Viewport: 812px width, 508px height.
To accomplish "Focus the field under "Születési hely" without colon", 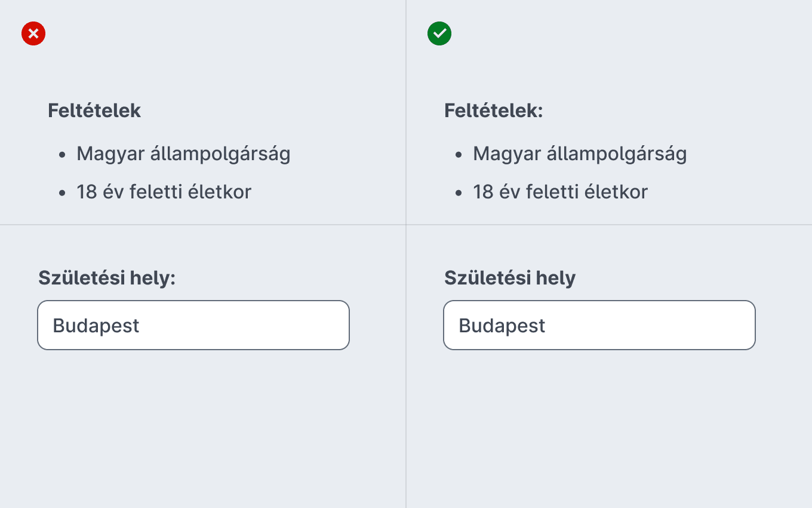I will click(599, 325).
